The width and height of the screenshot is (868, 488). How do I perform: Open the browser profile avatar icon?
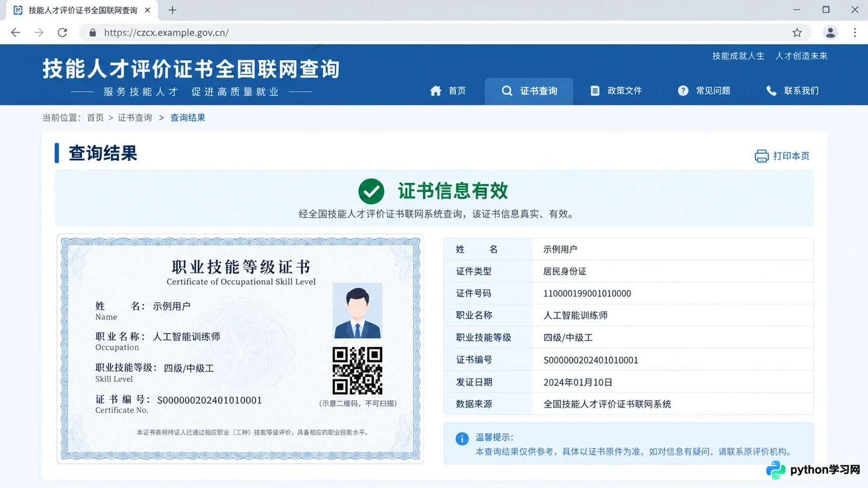(x=831, y=33)
